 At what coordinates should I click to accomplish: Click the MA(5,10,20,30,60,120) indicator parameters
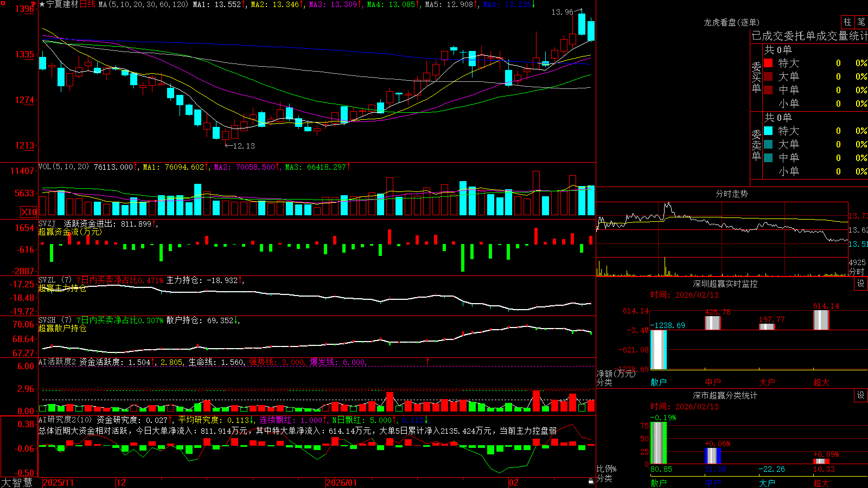pyautogui.click(x=144, y=4)
